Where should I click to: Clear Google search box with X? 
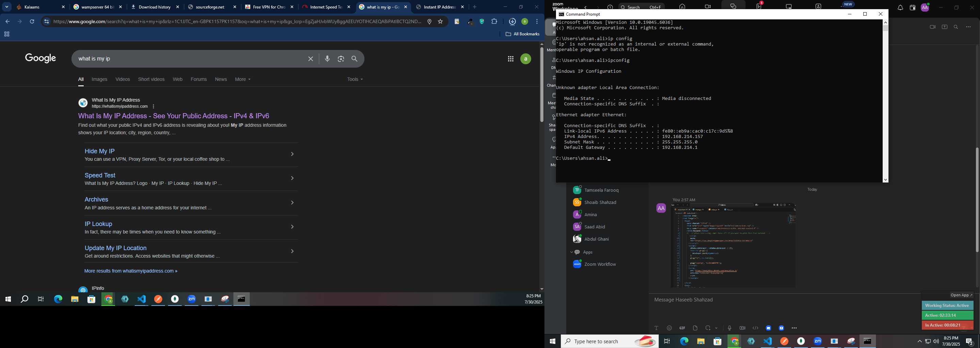[310, 59]
